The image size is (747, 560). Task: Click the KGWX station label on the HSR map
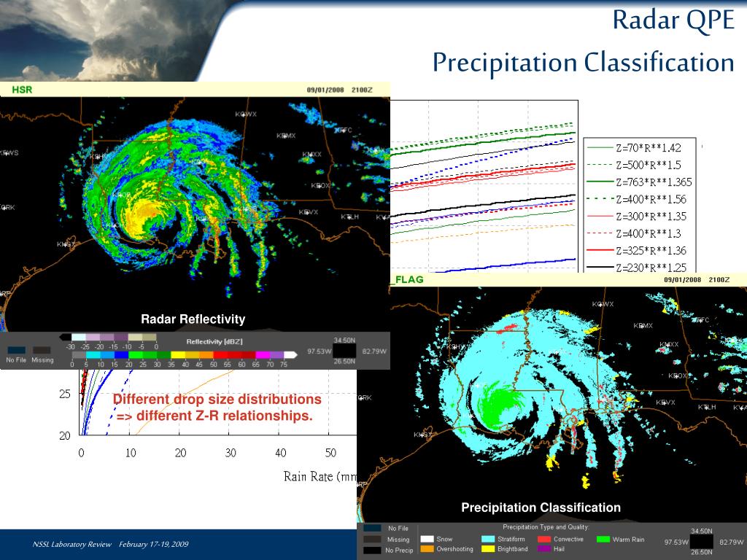click(x=246, y=114)
